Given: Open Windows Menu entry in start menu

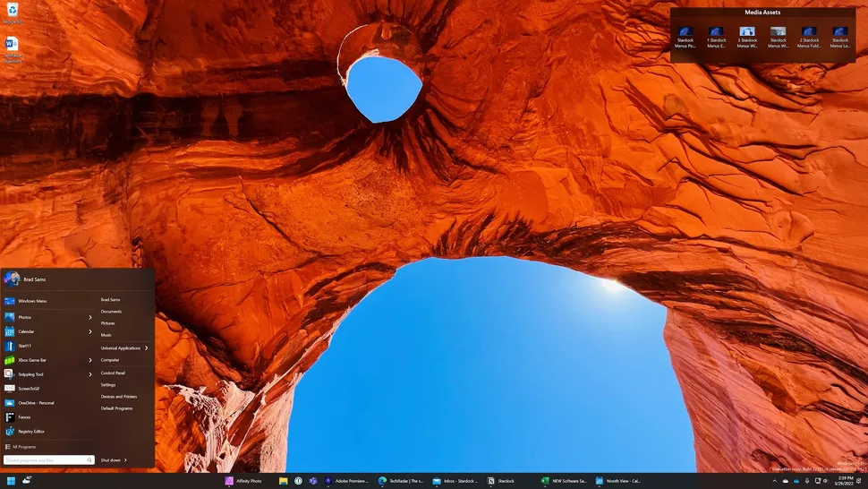Looking at the screenshot, I should pos(48,301).
